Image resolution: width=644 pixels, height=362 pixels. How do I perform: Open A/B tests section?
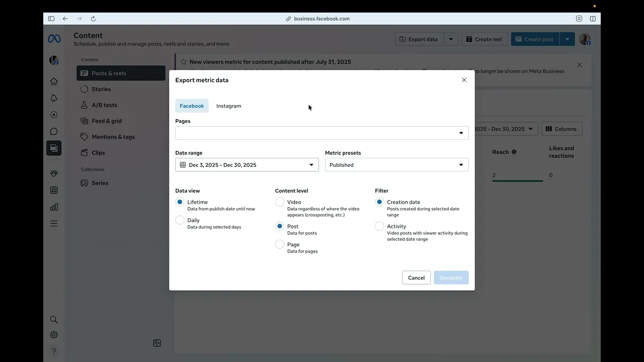(121, 105)
